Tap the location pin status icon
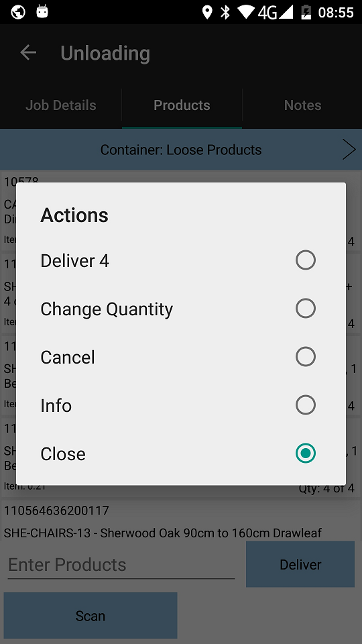Image resolution: width=362 pixels, height=644 pixels. (208, 12)
